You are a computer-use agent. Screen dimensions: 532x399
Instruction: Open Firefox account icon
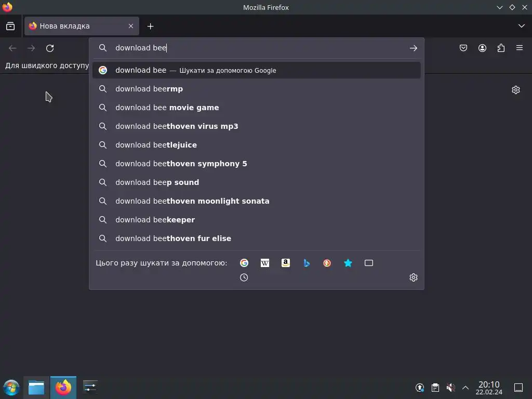click(482, 48)
